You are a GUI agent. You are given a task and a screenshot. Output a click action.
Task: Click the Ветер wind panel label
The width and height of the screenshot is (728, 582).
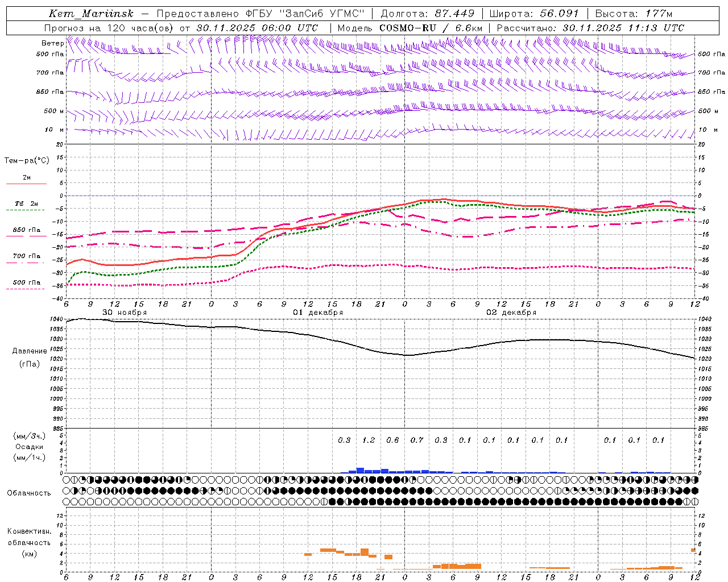(x=52, y=43)
